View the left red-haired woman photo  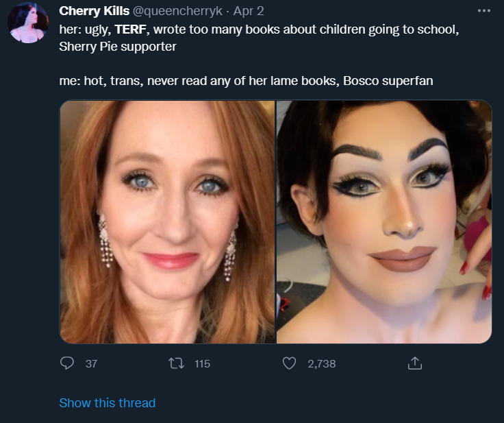point(168,222)
